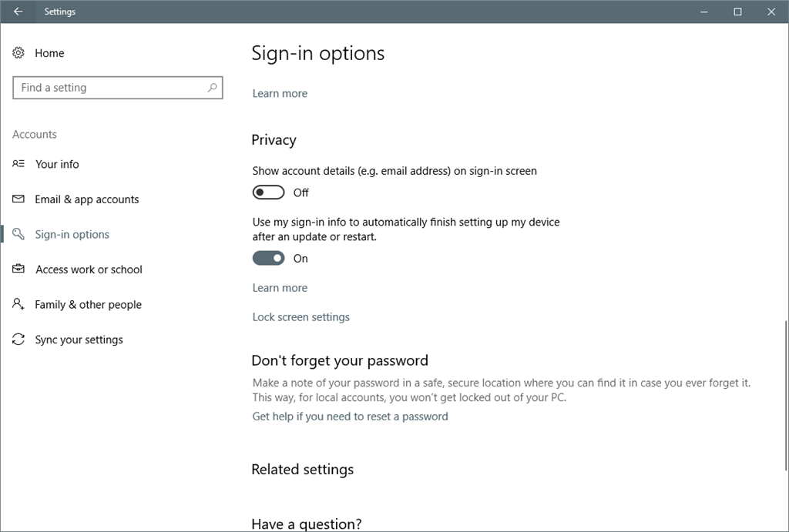This screenshot has height=532, width=789.
Task: Focus the Find a setting search box
Action: (x=118, y=88)
